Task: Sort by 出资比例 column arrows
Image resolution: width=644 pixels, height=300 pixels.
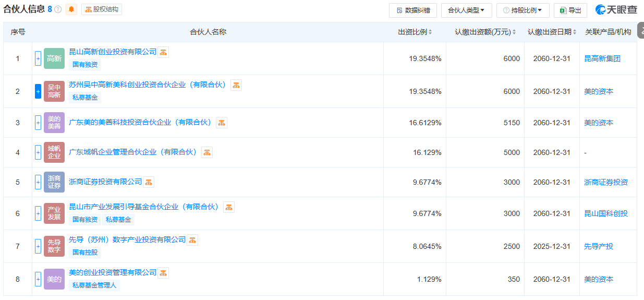Action: click(x=431, y=32)
